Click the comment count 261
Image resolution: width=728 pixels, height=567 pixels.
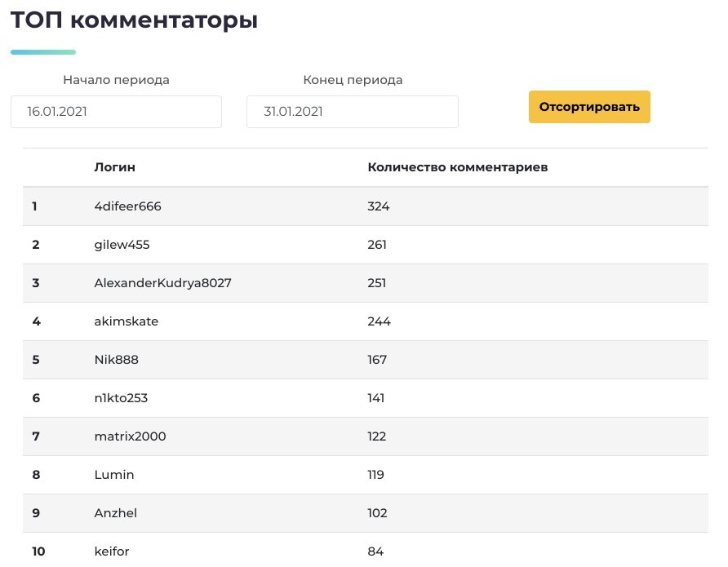tap(376, 245)
